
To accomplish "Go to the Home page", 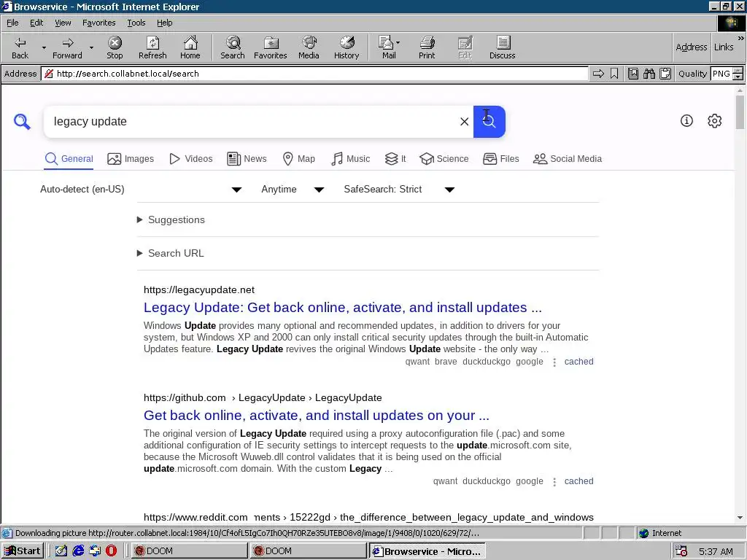I will click(x=190, y=47).
